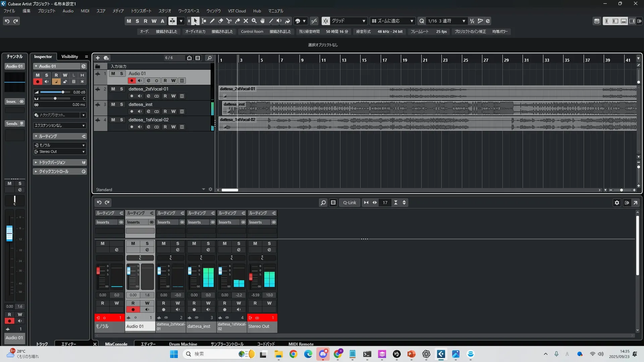
Task: Open MixConsole settings gear
Action: pyautogui.click(x=617, y=203)
